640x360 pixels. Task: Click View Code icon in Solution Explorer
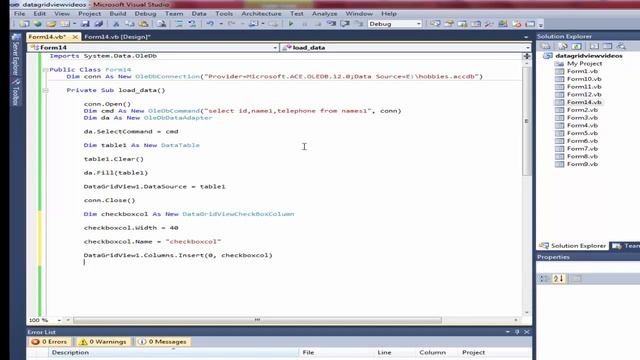point(594,46)
